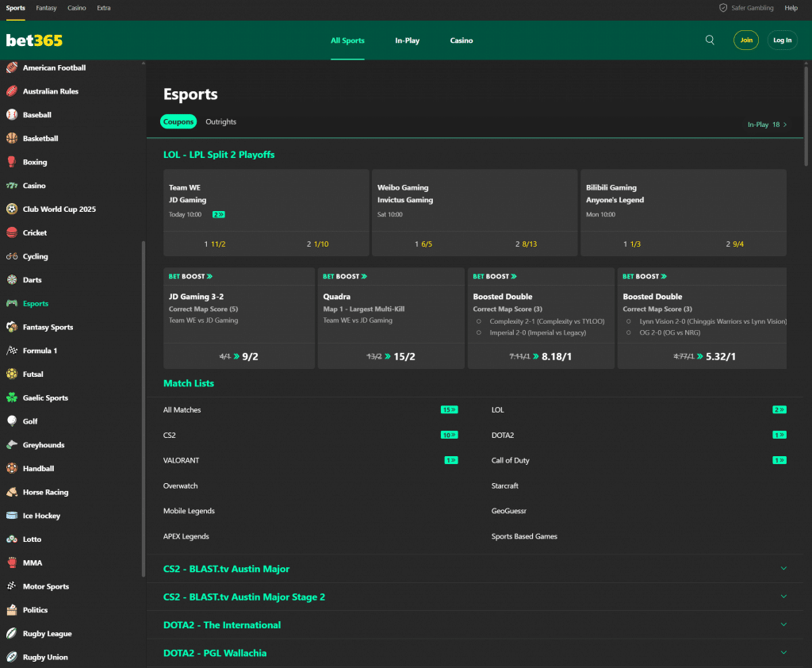812x668 pixels.
Task: Select the Quadra boost odds 15/2
Action: click(391, 356)
